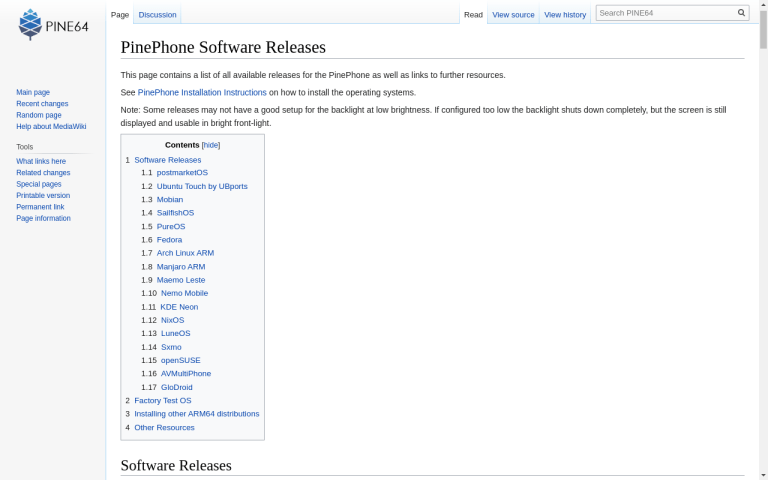The height and width of the screenshot is (480, 768).
Task: Click the search magnifier icon
Action: [x=742, y=13]
